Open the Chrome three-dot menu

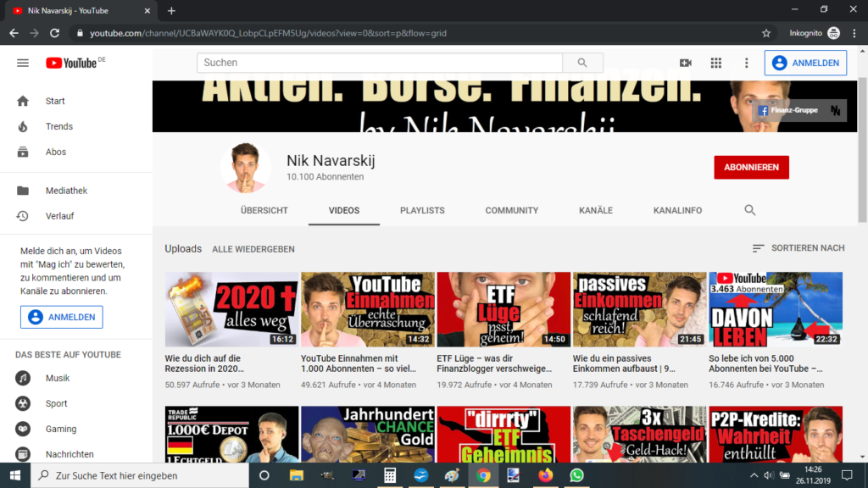pos(854,33)
